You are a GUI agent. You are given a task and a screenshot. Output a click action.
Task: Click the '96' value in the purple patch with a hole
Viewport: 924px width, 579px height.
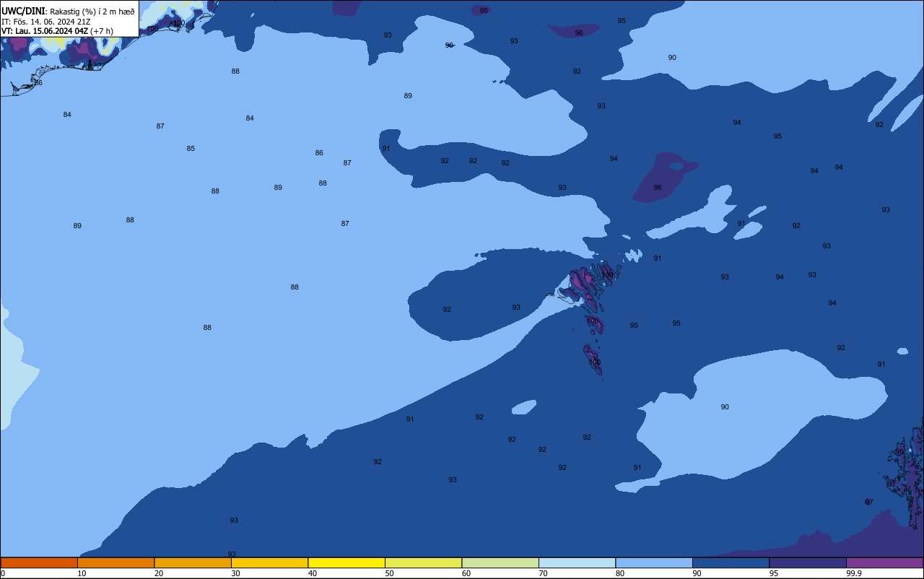(658, 188)
